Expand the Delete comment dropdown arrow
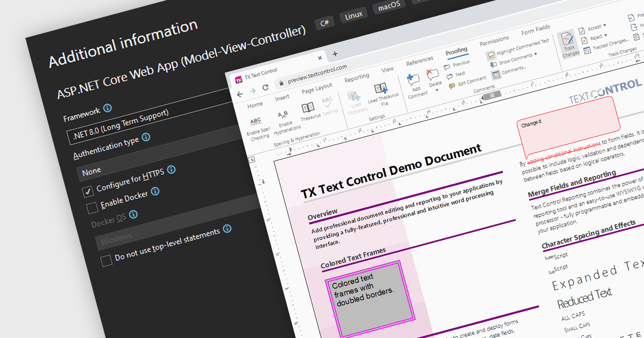Viewport: 644px width, 338px height. point(436,90)
